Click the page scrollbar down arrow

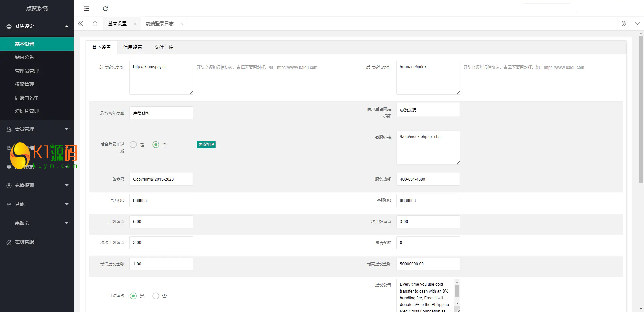[641, 309]
